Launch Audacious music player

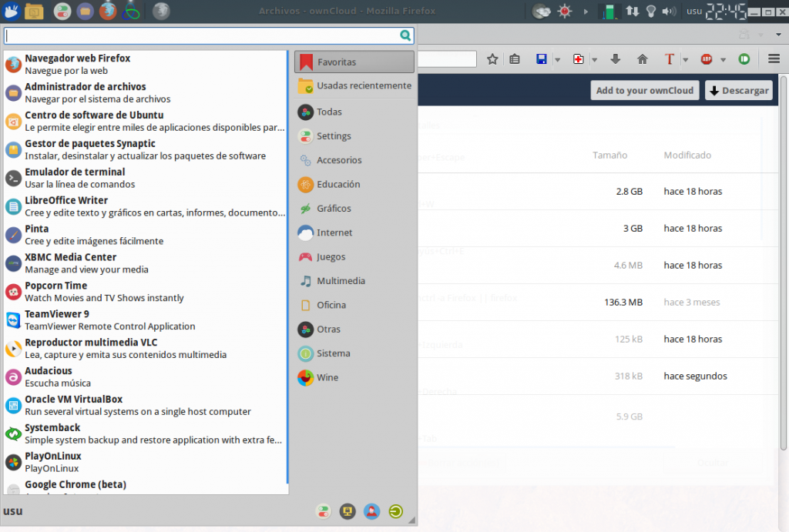tap(146, 376)
